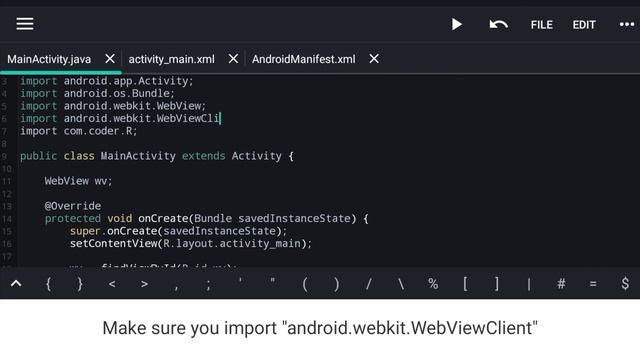Click the 'super.onCreate(savedInstanceState);' line
640x360 pixels.
coord(178,231)
